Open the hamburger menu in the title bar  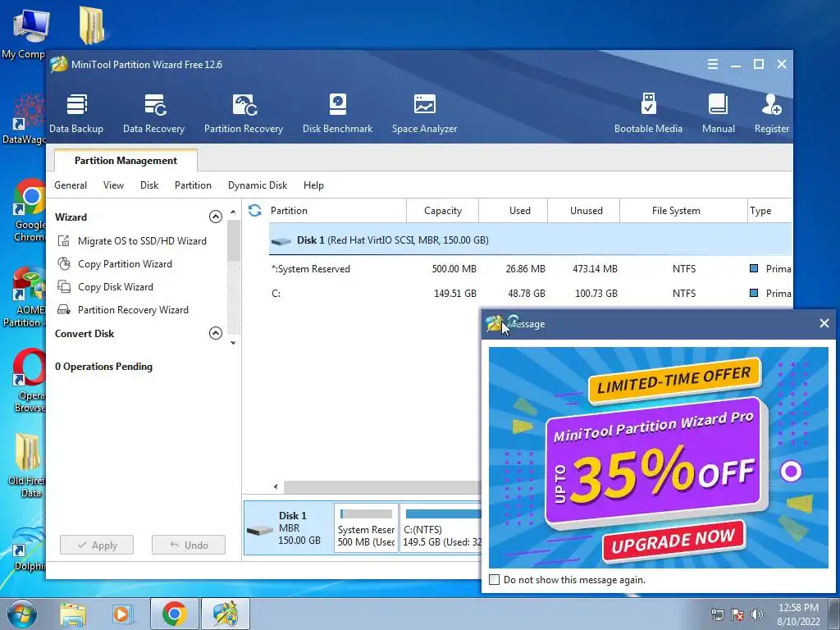pos(713,64)
